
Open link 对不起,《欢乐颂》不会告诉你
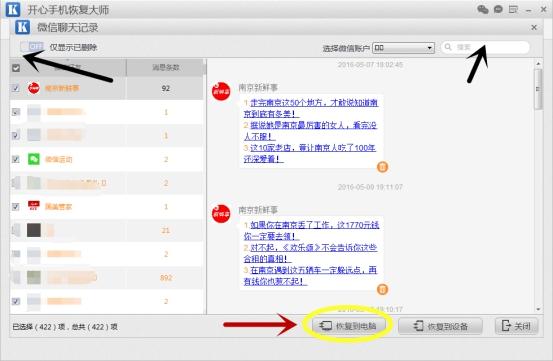pos(310,253)
